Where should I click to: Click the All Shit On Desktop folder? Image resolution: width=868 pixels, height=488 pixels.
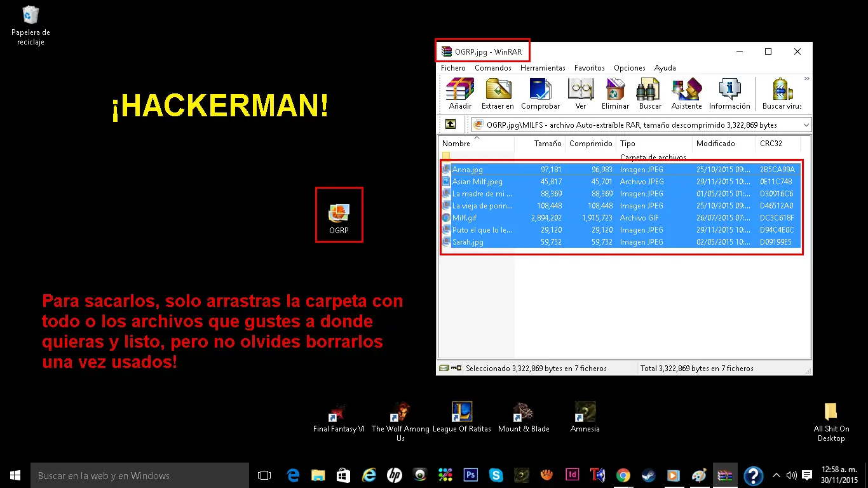(x=831, y=422)
